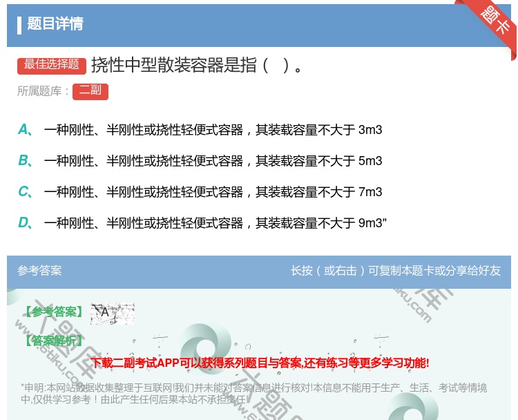Select option B with 5m3 capacity
This screenshot has width=518, height=420.
pyautogui.click(x=200, y=161)
